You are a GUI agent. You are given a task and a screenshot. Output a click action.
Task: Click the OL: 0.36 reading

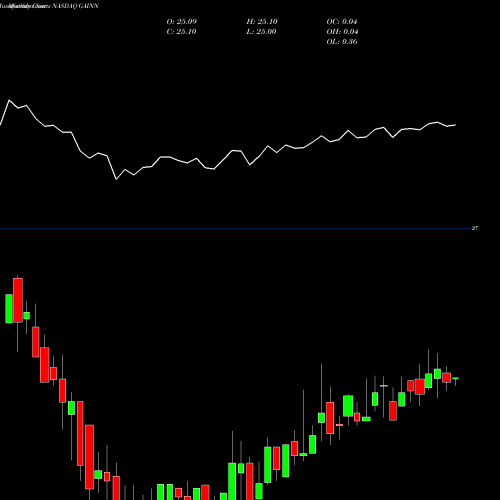pos(342,42)
